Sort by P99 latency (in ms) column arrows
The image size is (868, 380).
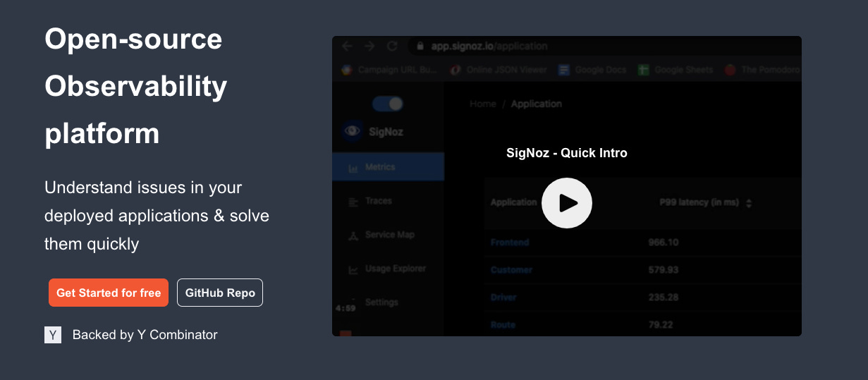coord(749,203)
